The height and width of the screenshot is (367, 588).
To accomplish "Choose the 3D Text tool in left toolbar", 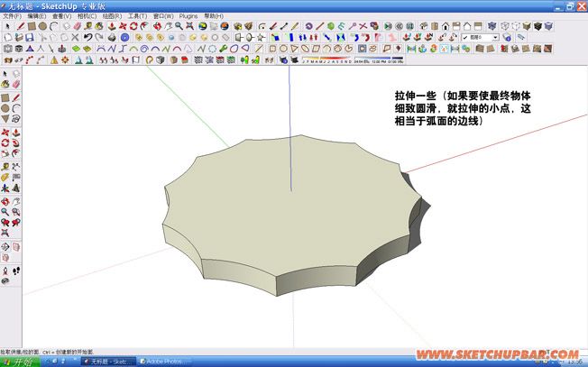I will click(16, 188).
